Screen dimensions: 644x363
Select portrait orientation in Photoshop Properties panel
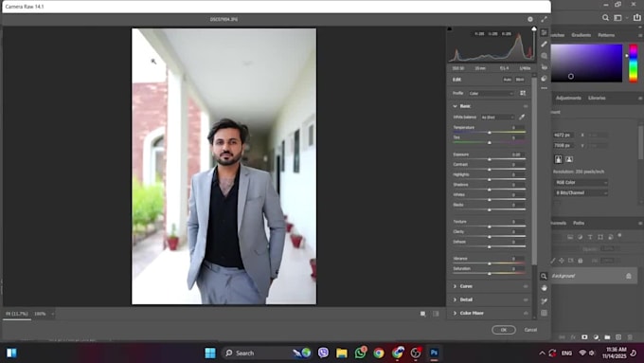(559, 159)
